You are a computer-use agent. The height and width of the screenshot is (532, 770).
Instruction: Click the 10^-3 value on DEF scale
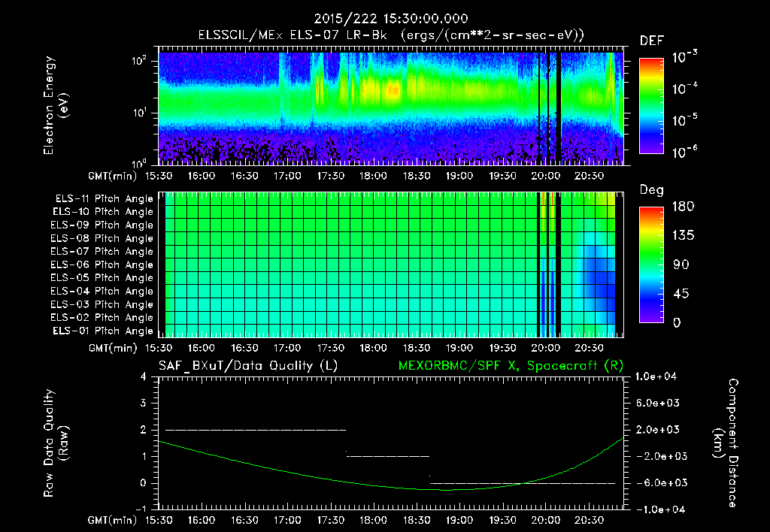[684, 57]
